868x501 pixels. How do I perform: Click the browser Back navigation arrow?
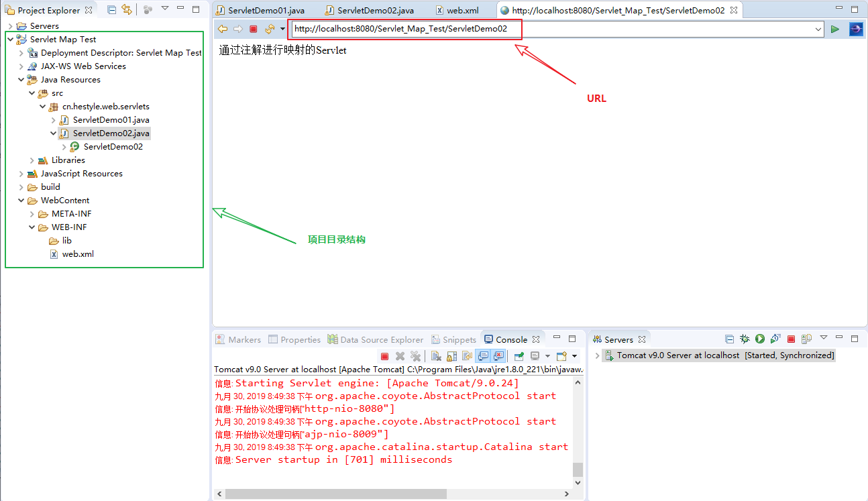click(x=222, y=29)
